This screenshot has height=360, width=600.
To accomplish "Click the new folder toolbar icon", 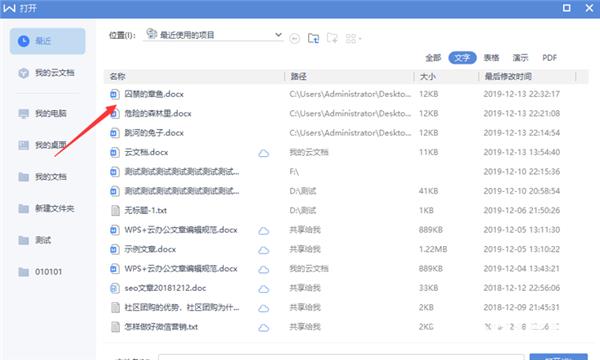I will coord(332,38).
